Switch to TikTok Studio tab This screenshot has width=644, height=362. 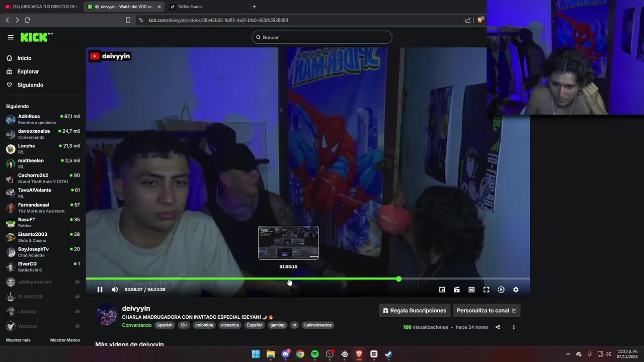(190, 7)
